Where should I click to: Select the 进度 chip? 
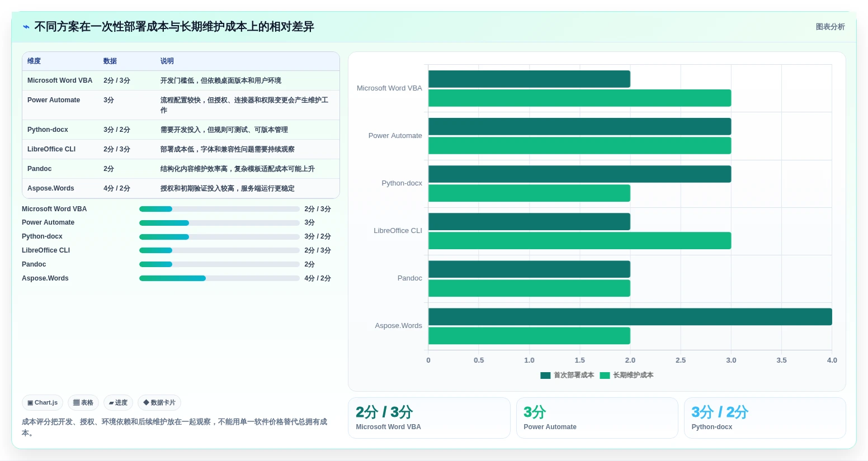(118, 402)
